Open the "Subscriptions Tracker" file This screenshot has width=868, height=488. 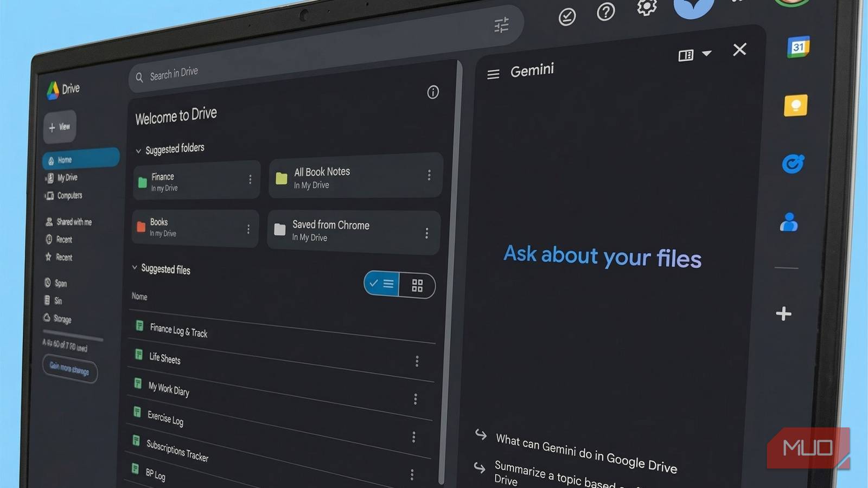point(177,450)
